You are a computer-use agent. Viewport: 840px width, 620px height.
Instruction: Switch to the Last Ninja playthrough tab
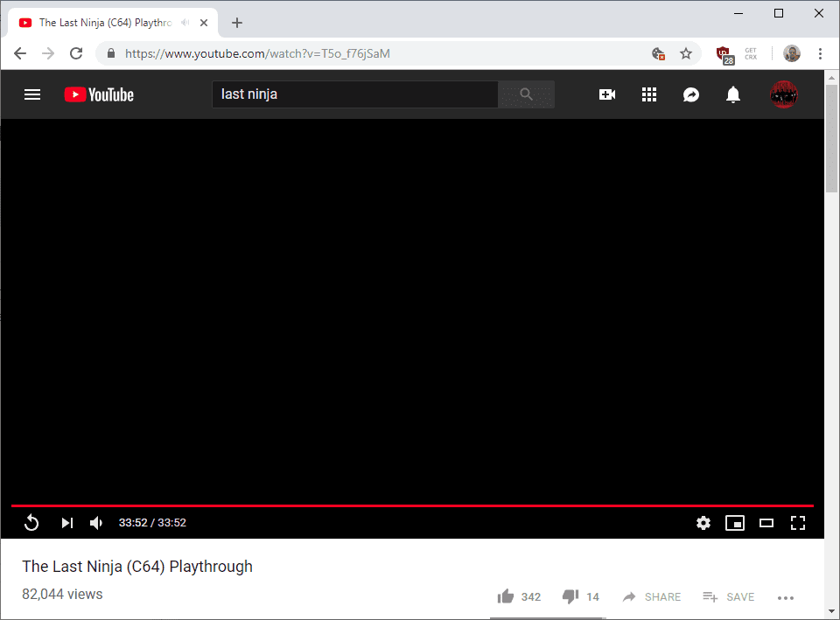click(x=105, y=22)
